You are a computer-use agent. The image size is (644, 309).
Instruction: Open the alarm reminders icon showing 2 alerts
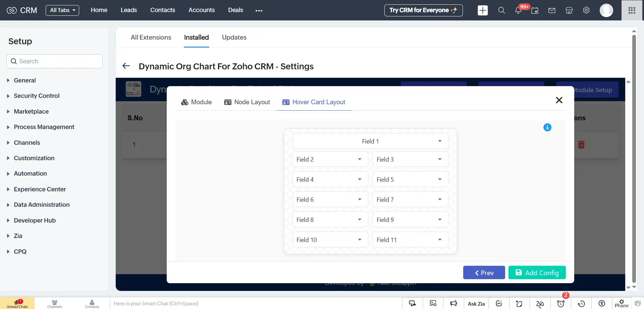pos(561,304)
